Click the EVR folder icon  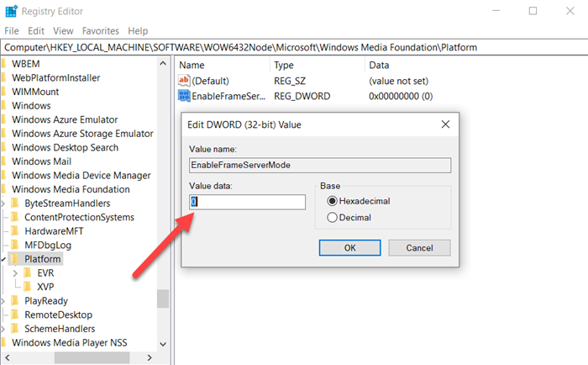point(28,272)
